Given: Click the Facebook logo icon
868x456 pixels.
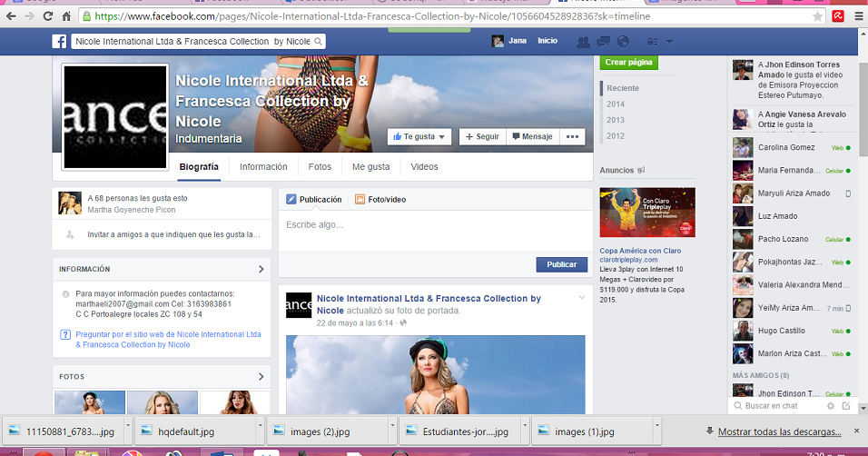Looking at the screenshot, I should [x=59, y=42].
